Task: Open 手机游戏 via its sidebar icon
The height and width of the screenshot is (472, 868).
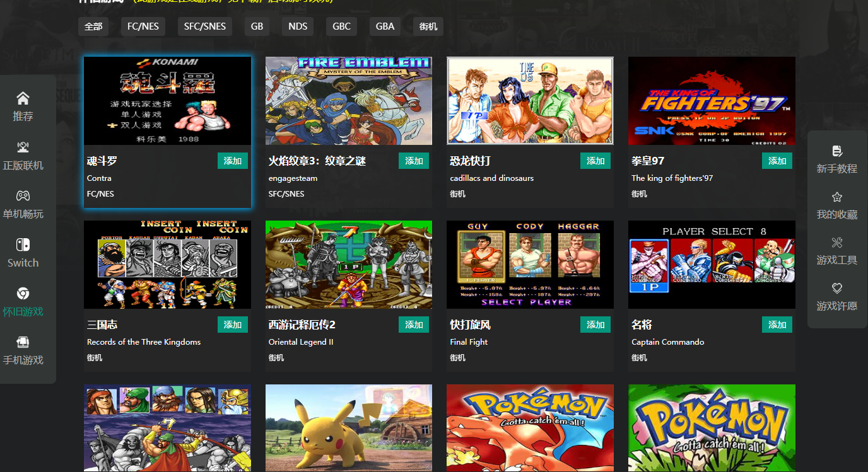Action: [23, 342]
